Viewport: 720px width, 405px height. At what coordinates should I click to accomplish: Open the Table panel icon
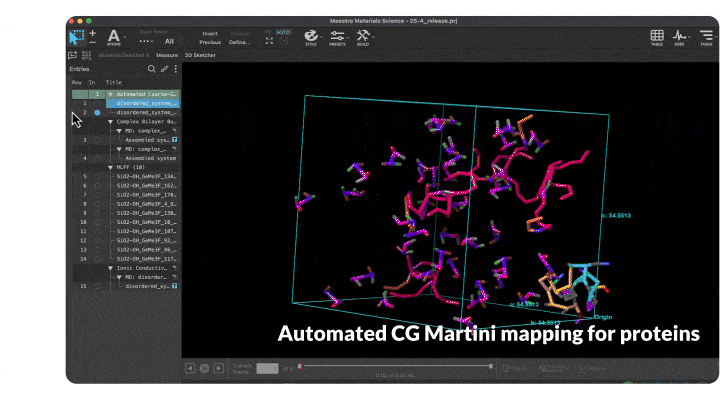(x=657, y=37)
